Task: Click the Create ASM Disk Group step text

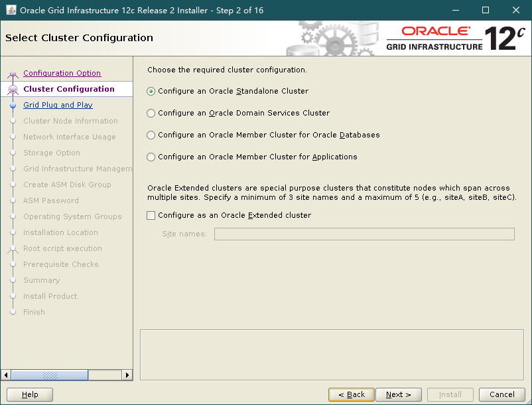Action: (x=67, y=185)
